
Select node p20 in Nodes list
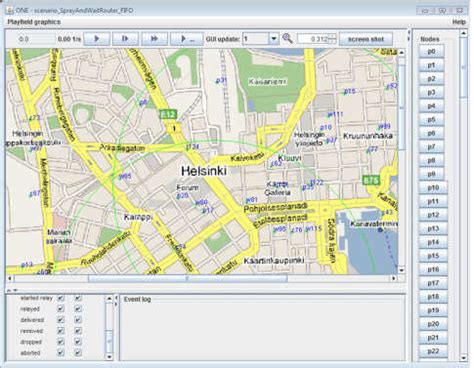coord(433,324)
